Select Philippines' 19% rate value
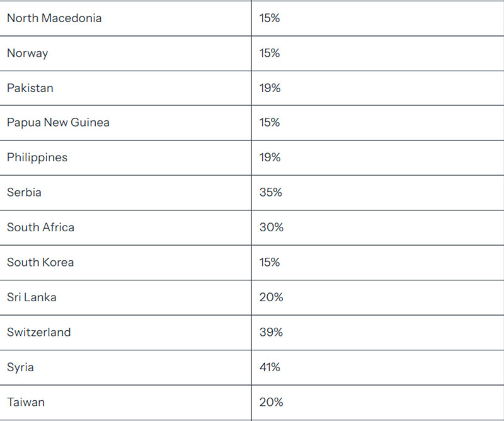The image size is (504, 421). [x=270, y=158]
